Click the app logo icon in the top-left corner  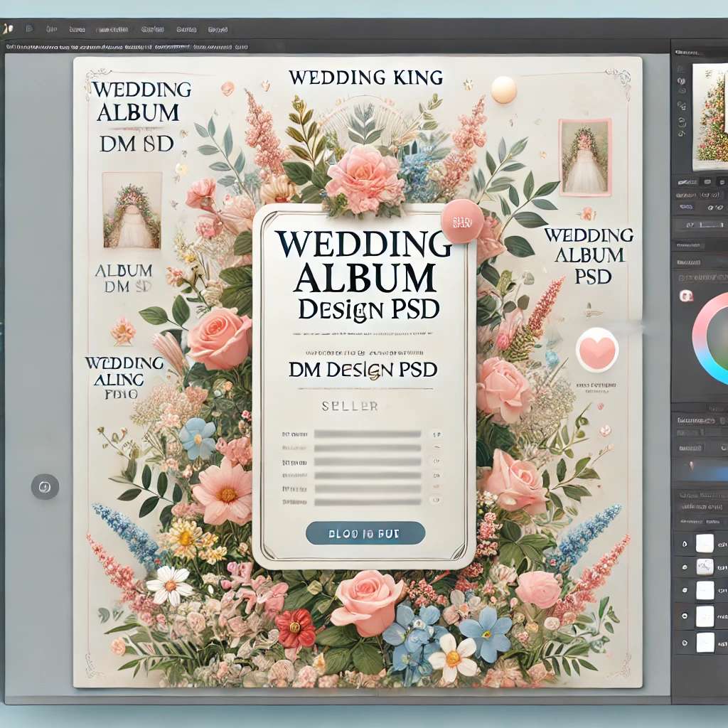(7, 30)
